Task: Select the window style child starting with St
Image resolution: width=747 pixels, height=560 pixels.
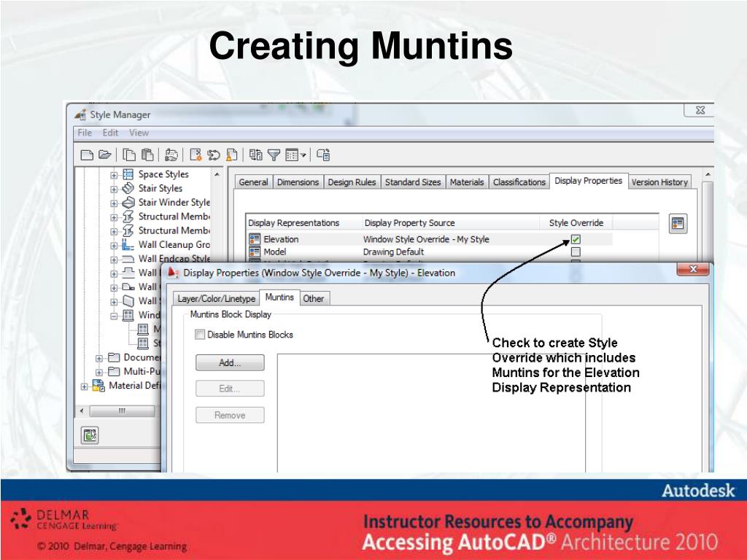Action: [143, 343]
